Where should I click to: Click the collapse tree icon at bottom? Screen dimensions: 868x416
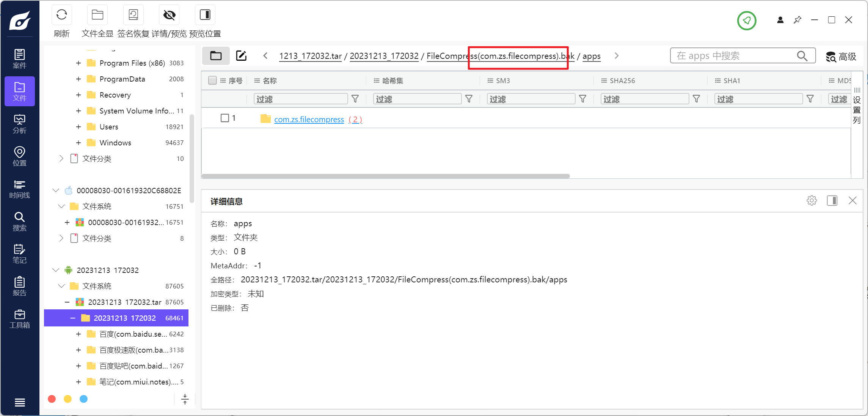(185, 399)
